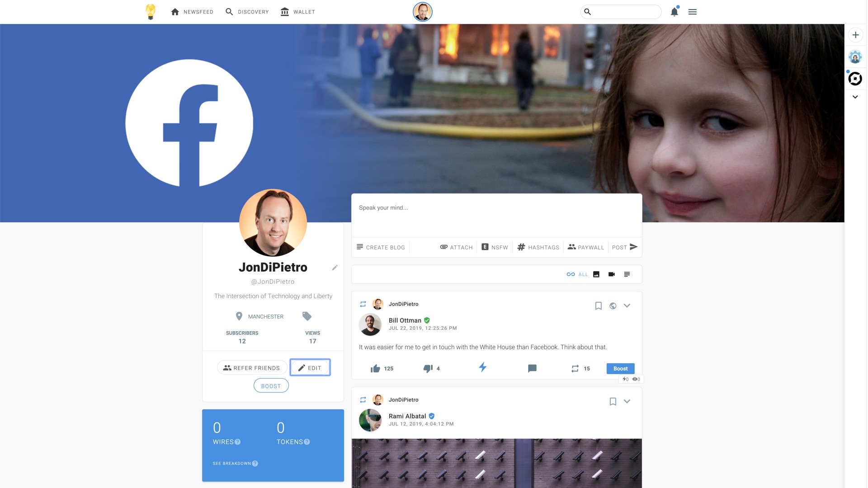Filter the feed by images

click(596, 274)
